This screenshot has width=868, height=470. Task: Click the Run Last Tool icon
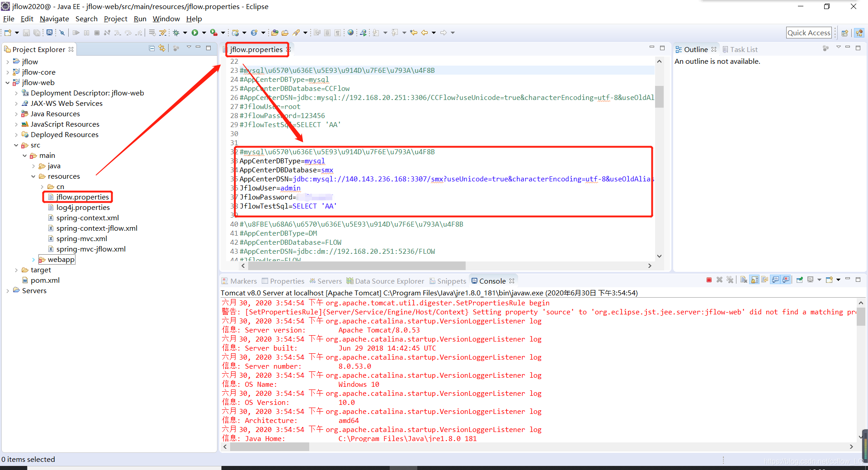pos(214,33)
